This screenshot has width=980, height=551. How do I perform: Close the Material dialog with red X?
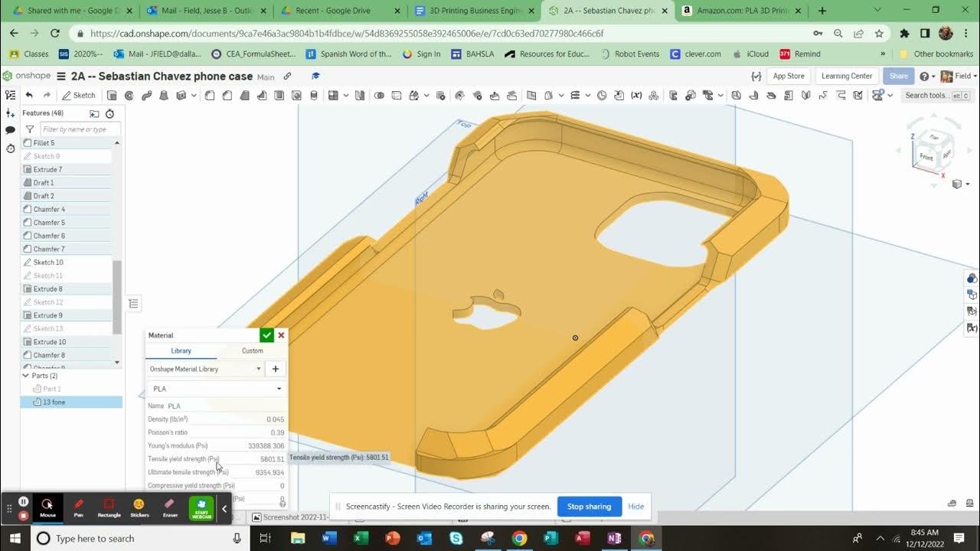(281, 335)
